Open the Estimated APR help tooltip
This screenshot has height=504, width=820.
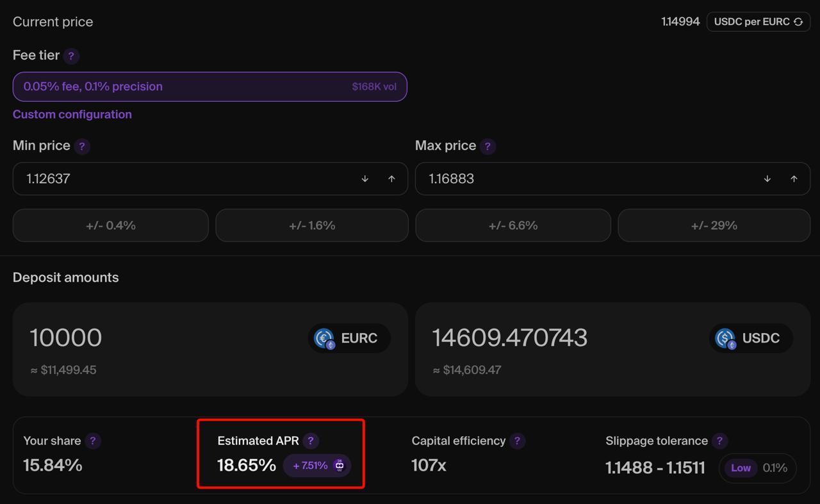[x=311, y=441]
